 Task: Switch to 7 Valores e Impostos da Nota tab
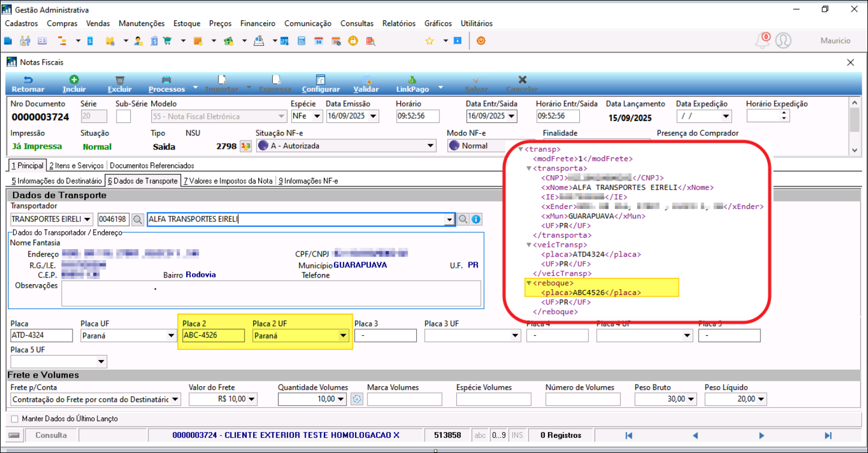(x=227, y=181)
